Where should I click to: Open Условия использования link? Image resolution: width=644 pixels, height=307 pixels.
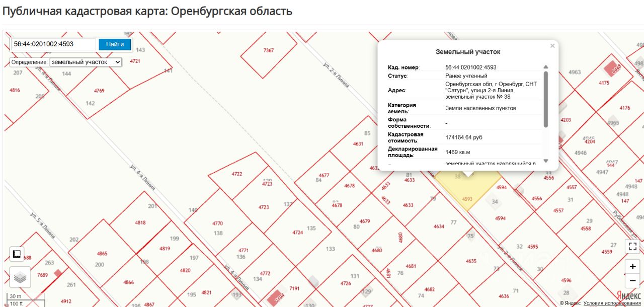point(612,303)
